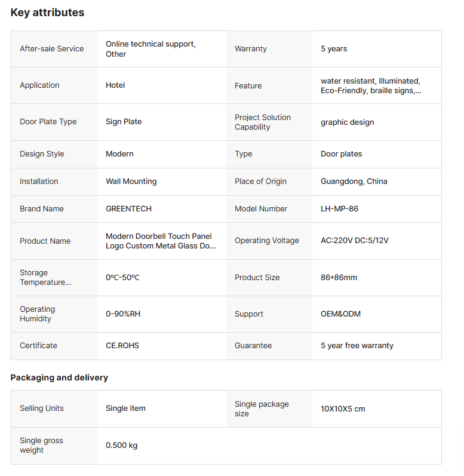Click the OEM&ODM support value
The height and width of the screenshot is (476, 464).
[340, 314]
